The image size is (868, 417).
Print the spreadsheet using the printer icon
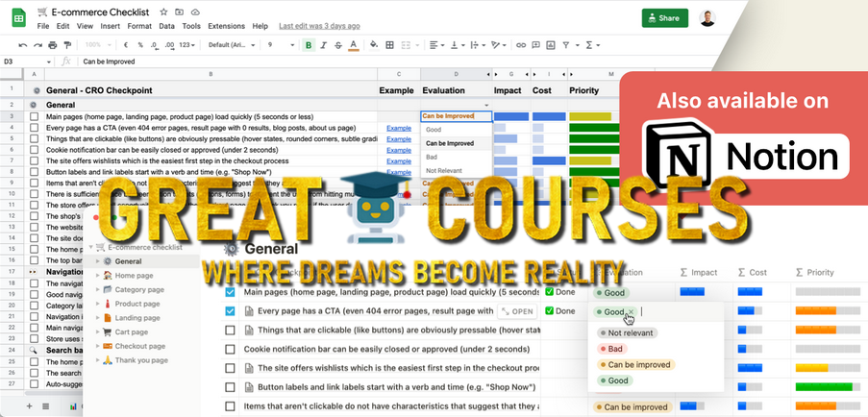(x=53, y=45)
